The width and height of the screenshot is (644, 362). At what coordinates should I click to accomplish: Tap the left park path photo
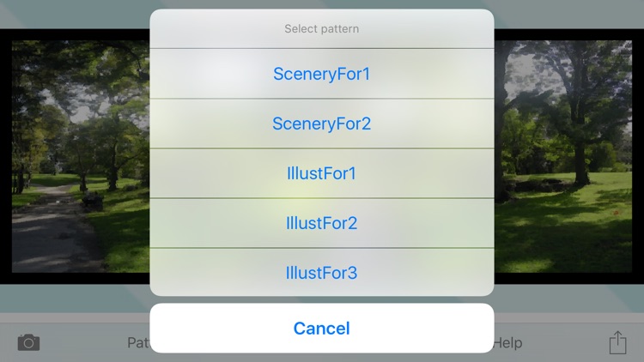(81, 156)
